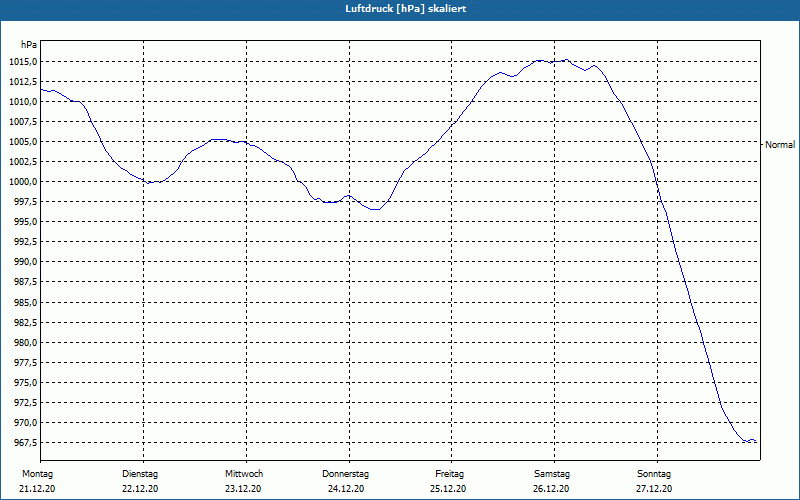This screenshot has width=800, height=500.
Task: Select the 972,5 axis value
Action: 25,403
